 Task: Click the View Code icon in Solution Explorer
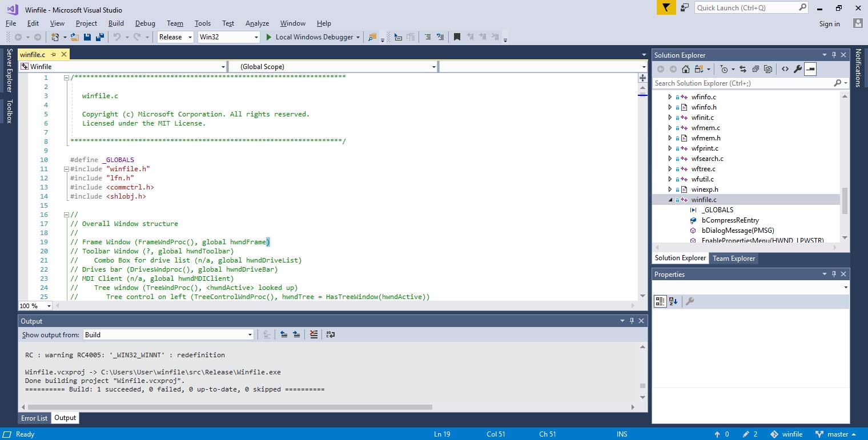[785, 69]
